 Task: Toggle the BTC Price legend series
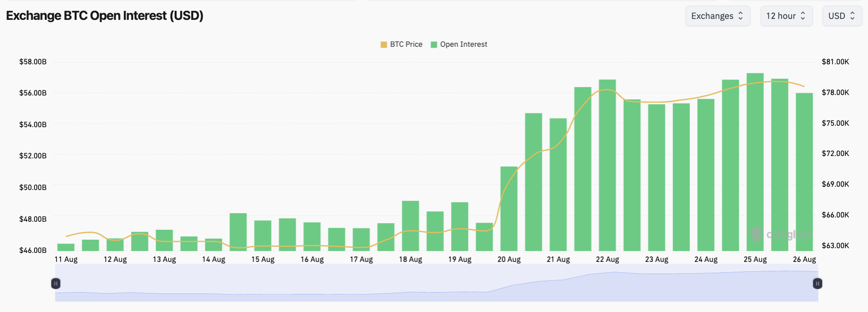[x=401, y=44]
